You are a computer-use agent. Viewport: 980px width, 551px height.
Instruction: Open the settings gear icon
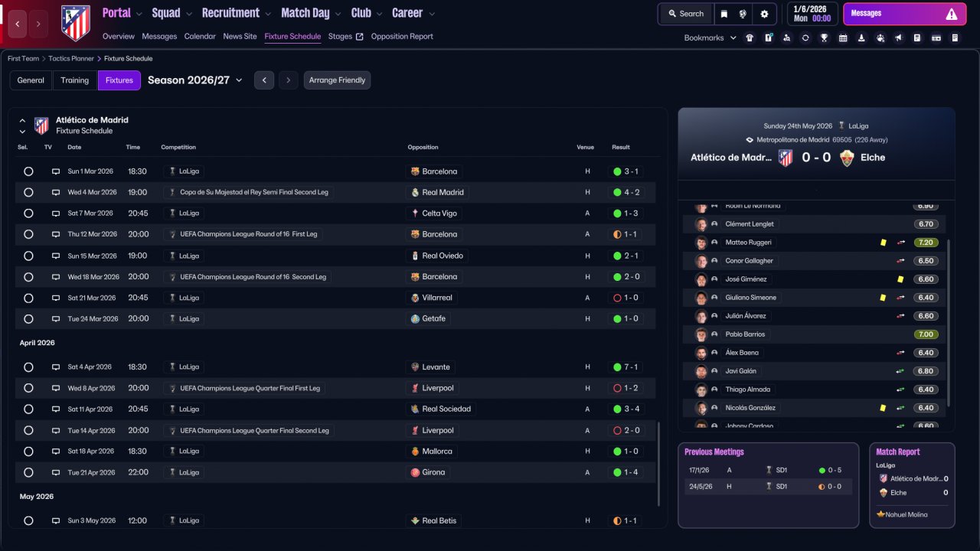[763, 14]
